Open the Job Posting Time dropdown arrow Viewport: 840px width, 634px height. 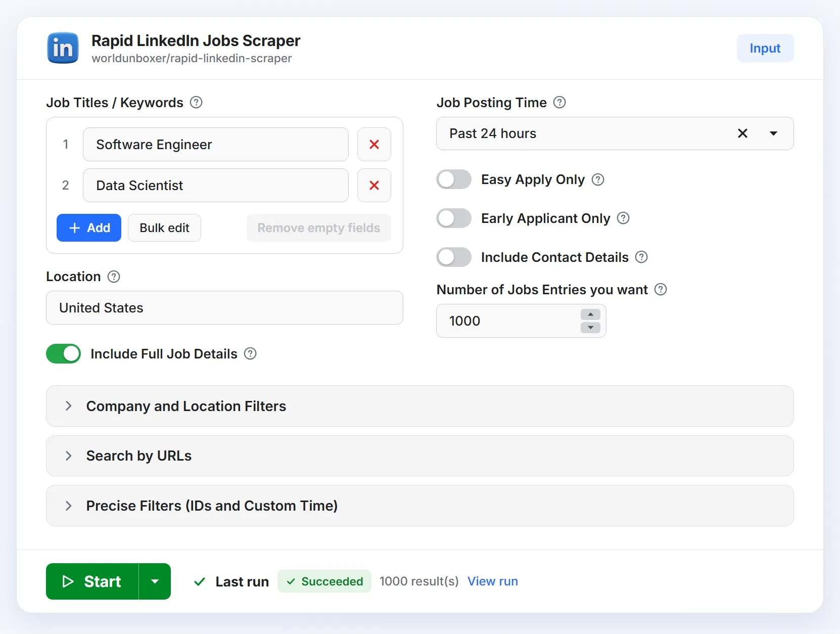tap(773, 133)
